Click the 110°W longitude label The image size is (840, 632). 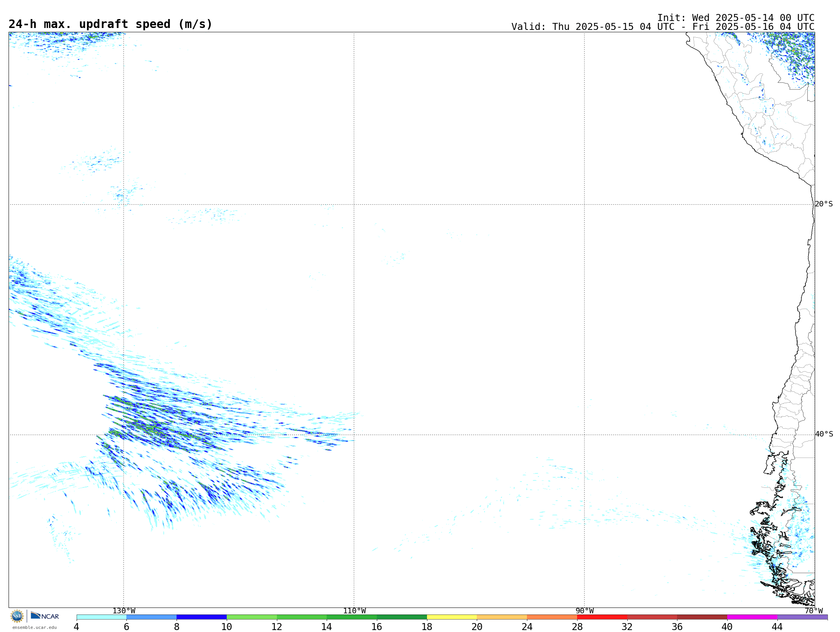354,611
